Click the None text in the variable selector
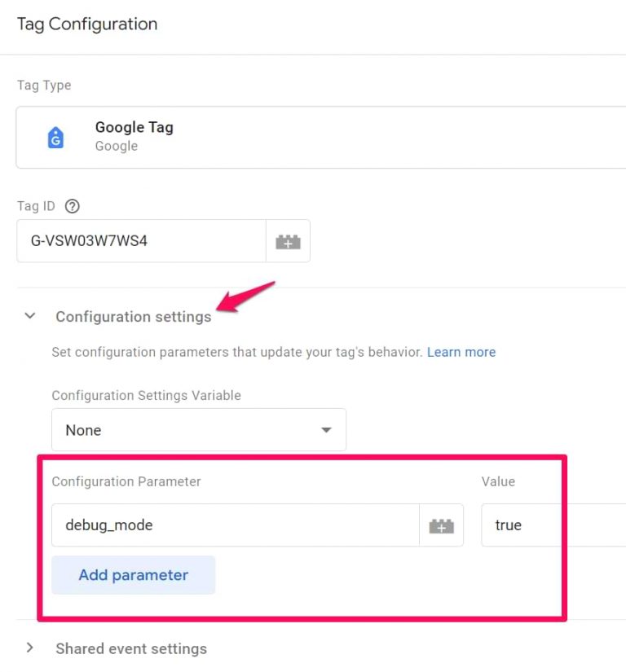The width and height of the screenshot is (626, 672). coord(82,430)
